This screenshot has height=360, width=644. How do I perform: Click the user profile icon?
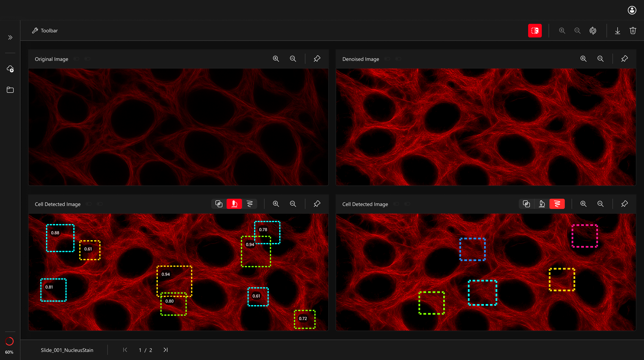[x=632, y=10]
